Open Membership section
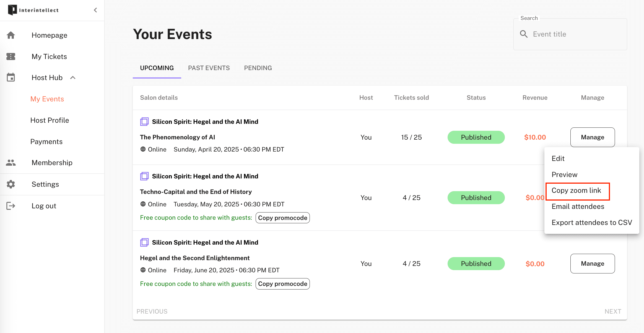Viewport: 644px width, 333px height. tap(52, 163)
